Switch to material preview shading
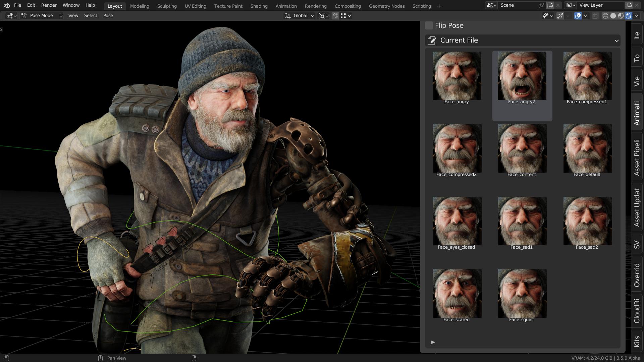This screenshot has height=362, width=644. (621, 16)
